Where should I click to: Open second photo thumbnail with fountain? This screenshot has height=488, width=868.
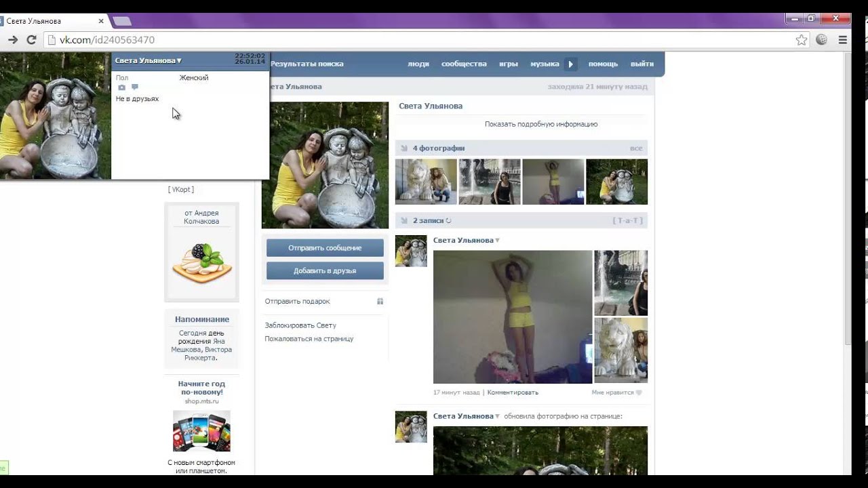pyautogui.click(x=490, y=182)
